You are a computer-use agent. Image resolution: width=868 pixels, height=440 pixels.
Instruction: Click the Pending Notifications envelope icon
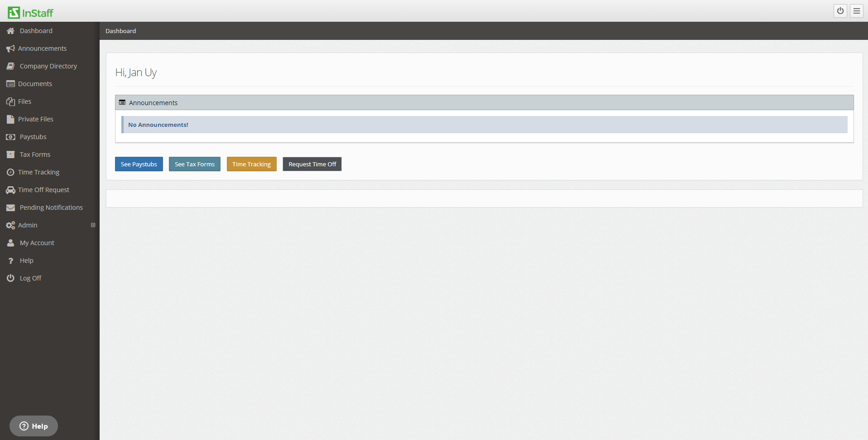10,207
